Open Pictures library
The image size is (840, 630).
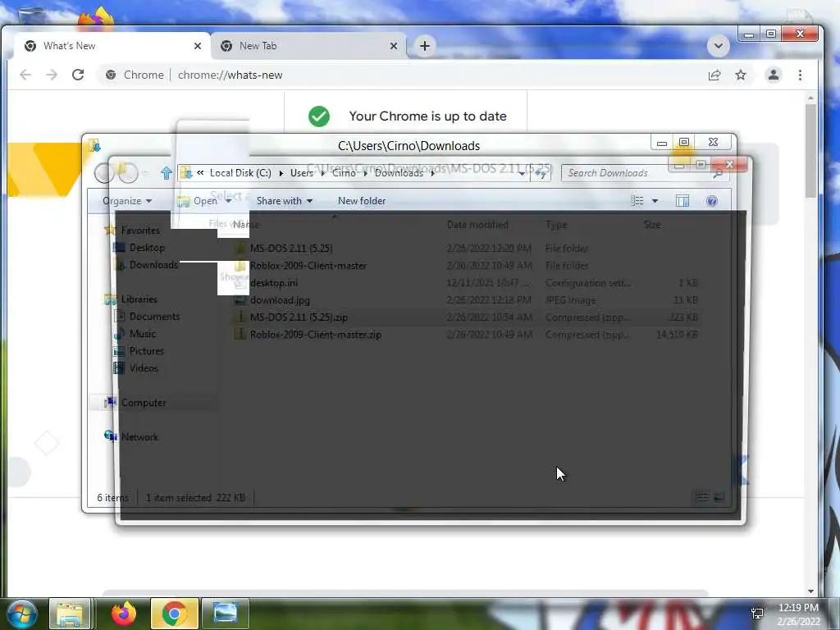coord(146,350)
